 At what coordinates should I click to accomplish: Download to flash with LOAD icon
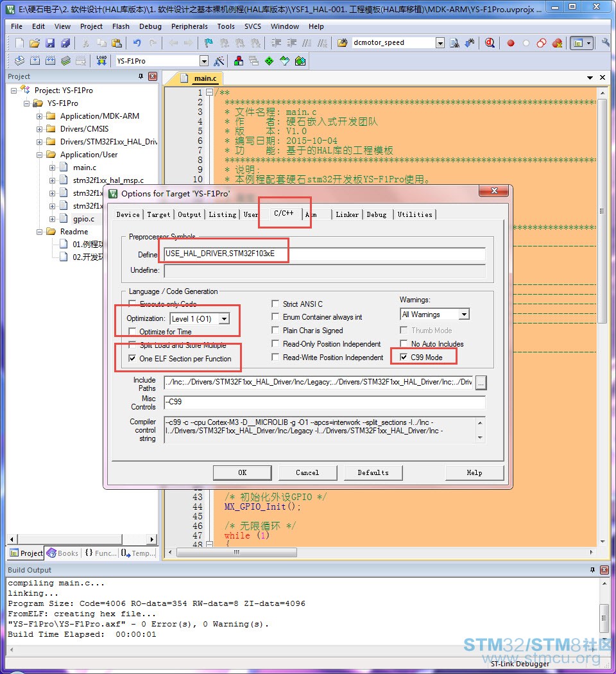101,61
